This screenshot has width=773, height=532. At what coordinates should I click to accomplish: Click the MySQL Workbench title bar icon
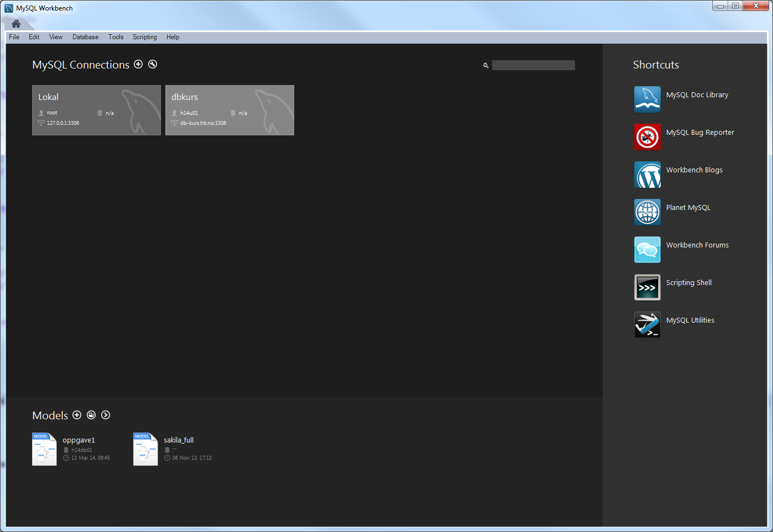point(9,8)
